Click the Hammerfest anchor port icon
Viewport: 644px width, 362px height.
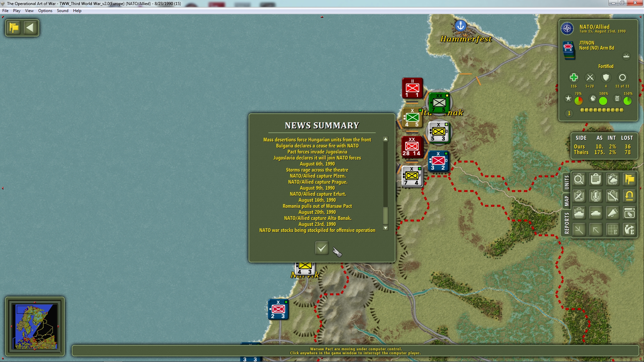(x=461, y=25)
